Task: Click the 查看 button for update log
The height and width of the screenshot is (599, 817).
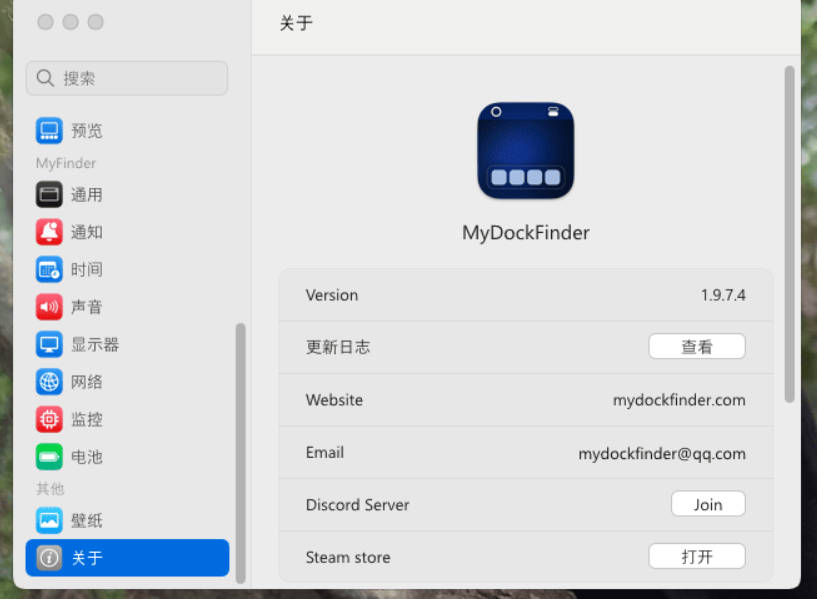Action: click(x=697, y=346)
